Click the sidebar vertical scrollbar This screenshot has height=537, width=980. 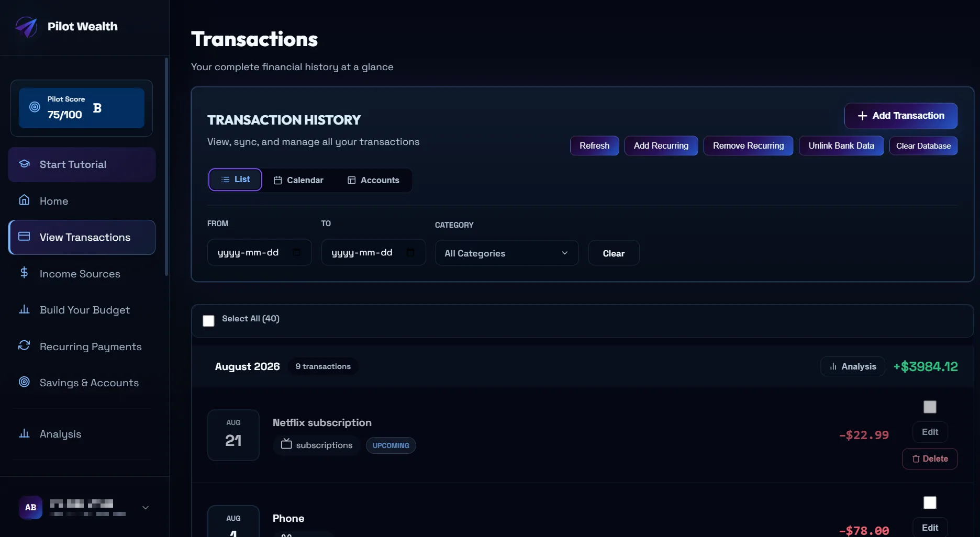(166, 166)
